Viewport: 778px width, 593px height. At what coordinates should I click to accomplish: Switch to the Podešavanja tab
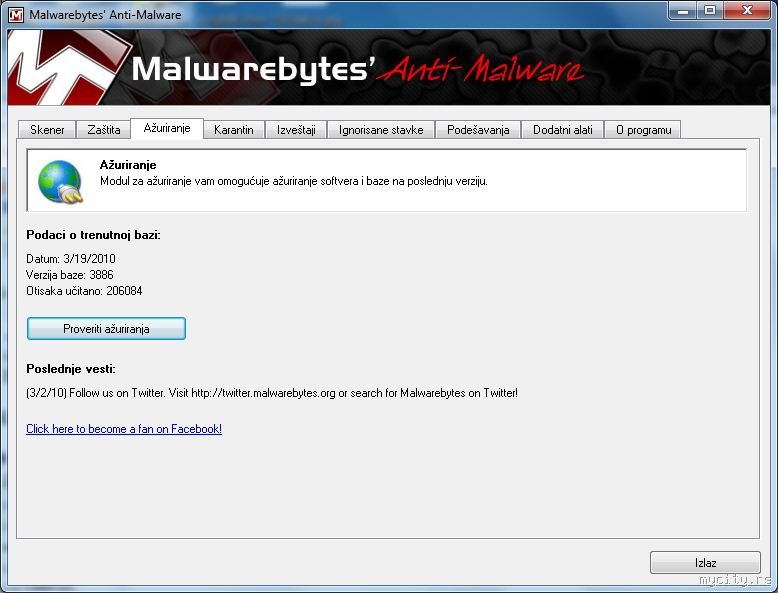pyautogui.click(x=478, y=130)
